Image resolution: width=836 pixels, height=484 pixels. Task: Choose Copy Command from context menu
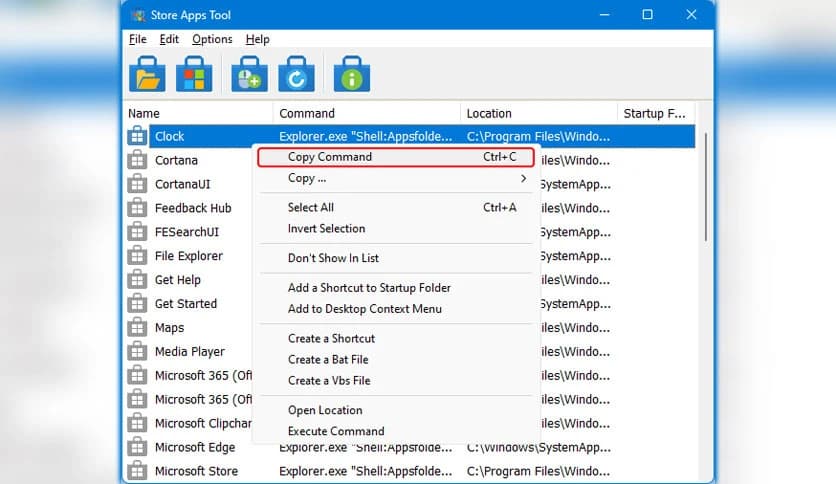click(396, 157)
